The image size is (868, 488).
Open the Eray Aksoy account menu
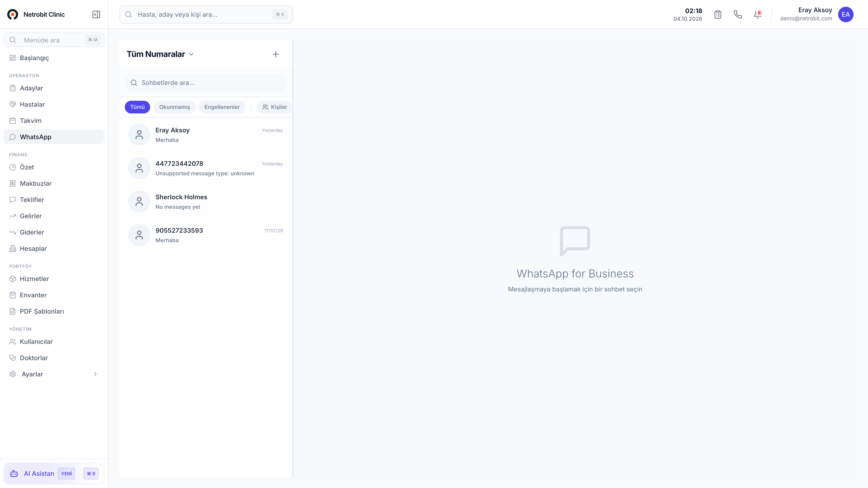pyautogui.click(x=806, y=14)
